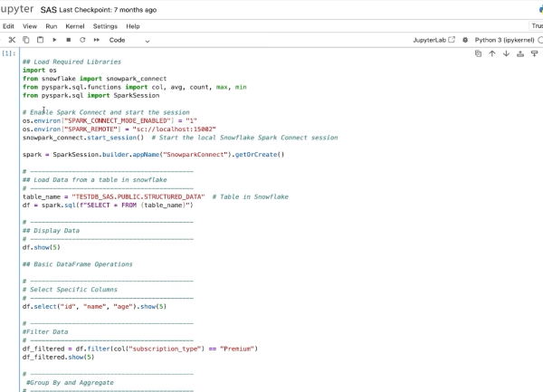543x392 pixels.
Task: Click the "subscription_type" filter line
Action: (140, 349)
